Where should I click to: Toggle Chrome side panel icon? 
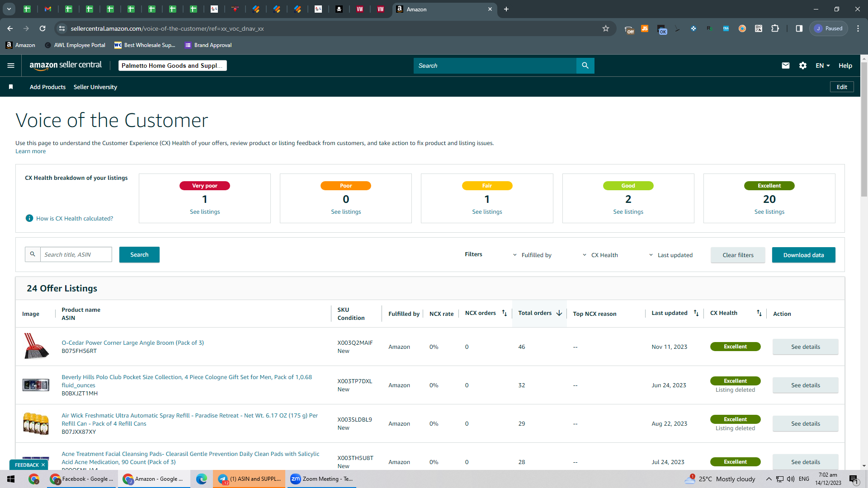pos(799,28)
